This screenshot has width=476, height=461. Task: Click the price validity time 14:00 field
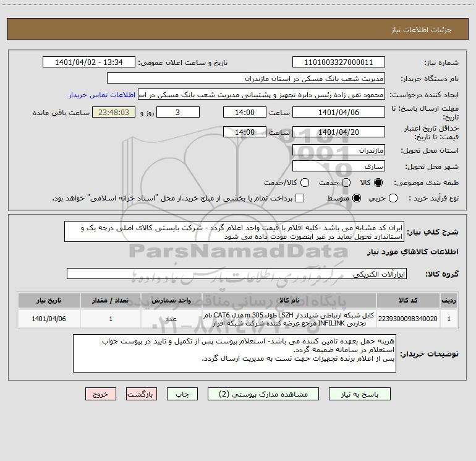pos(245,132)
